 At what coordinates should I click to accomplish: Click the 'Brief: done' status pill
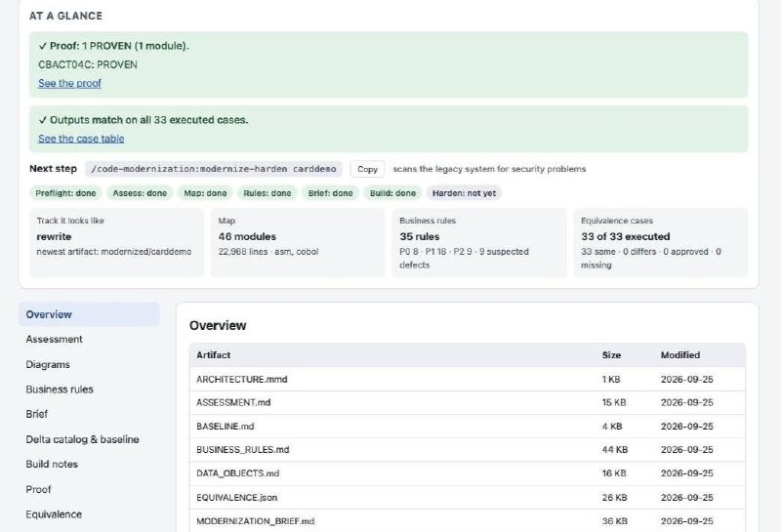[330, 192]
